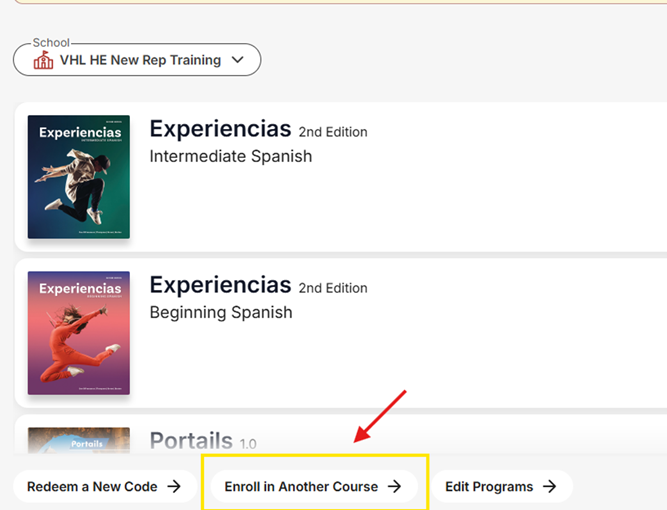Click the Beginning Spanish subtitle
Screen dimensions: 667x510
coord(221,313)
